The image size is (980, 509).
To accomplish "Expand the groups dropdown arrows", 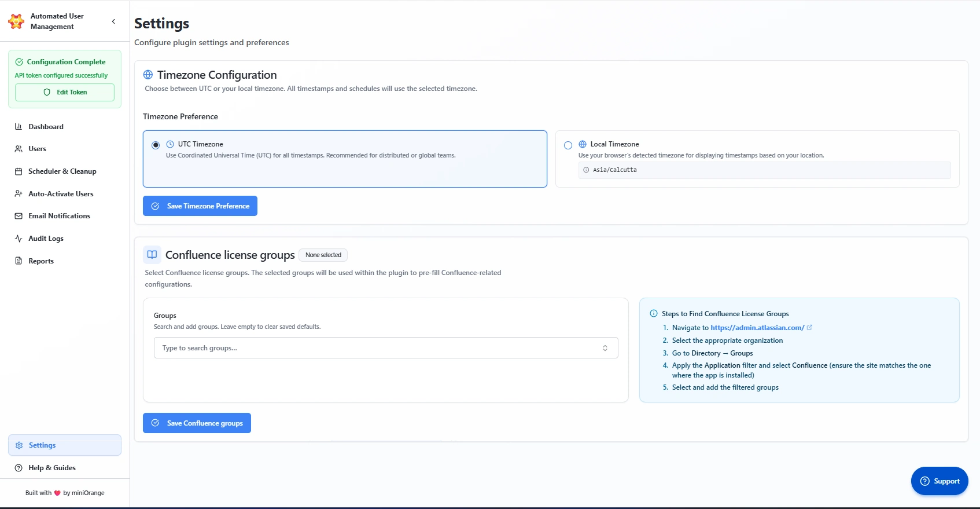I will coord(605,348).
